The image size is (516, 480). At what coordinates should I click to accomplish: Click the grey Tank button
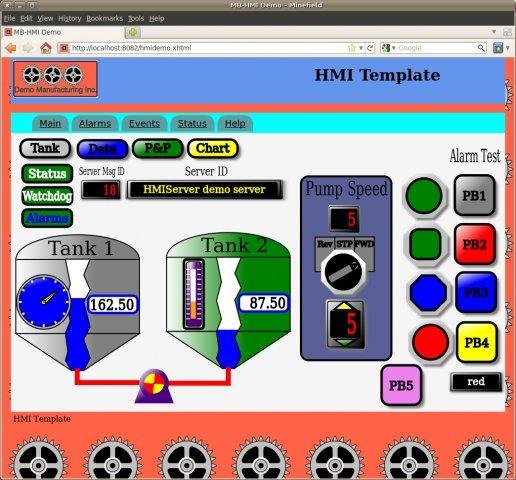coord(45,148)
